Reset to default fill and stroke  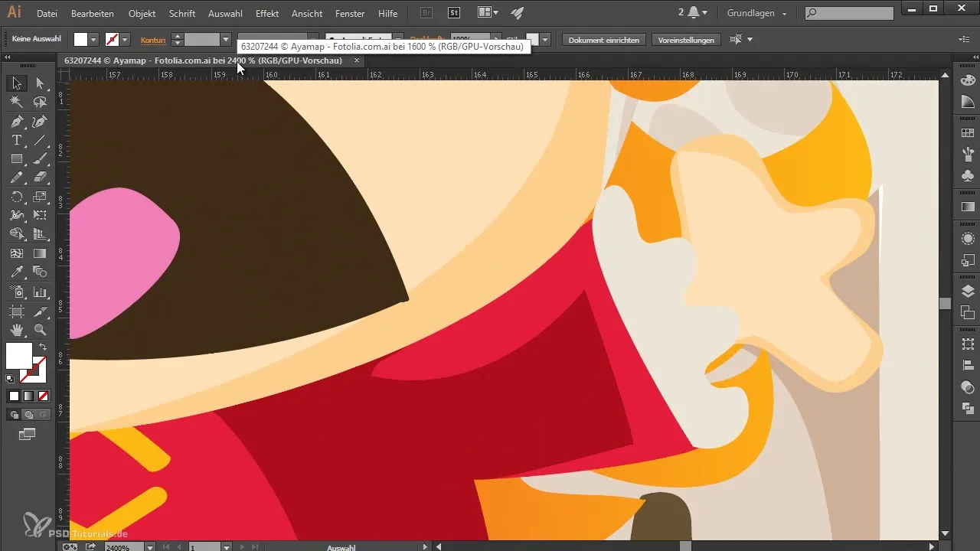coord(10,378)
